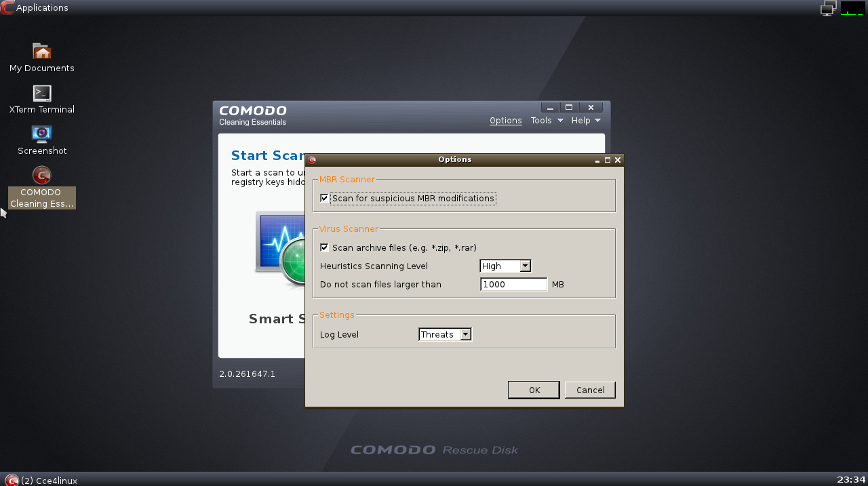The image size is (868, 486).
Task: Expand the Help menu in Comodo window
Action: pos(586,120)
